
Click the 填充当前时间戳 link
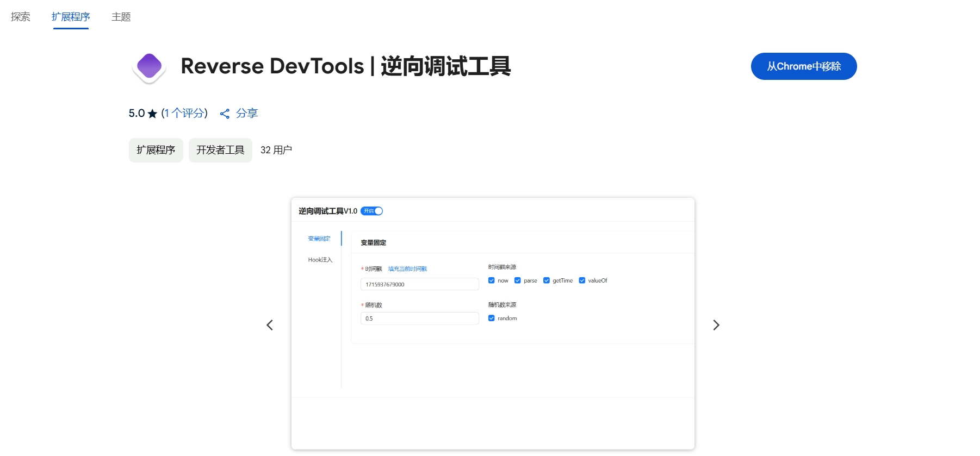point(407,269)
